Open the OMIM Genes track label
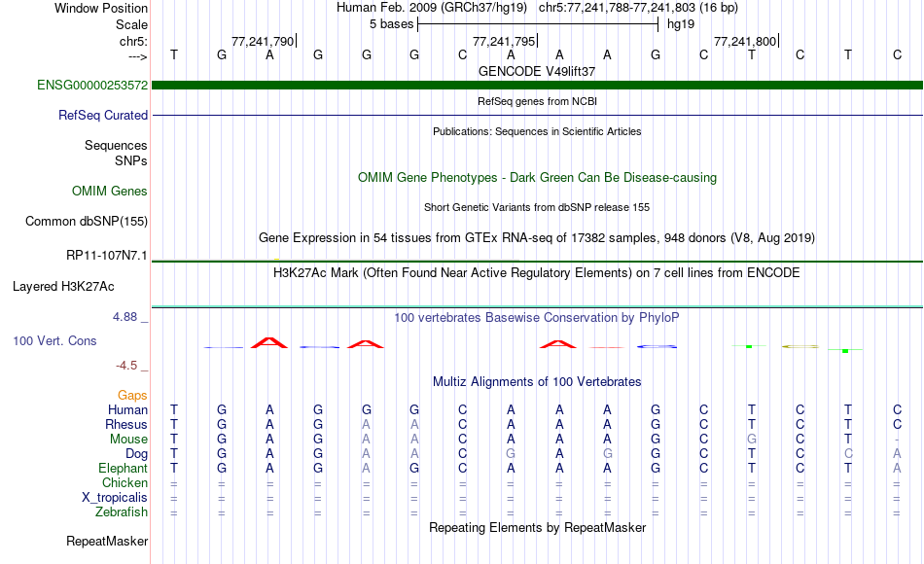This screenshot has width=924, height=564. pyautogui.click(x=110, y=191)
